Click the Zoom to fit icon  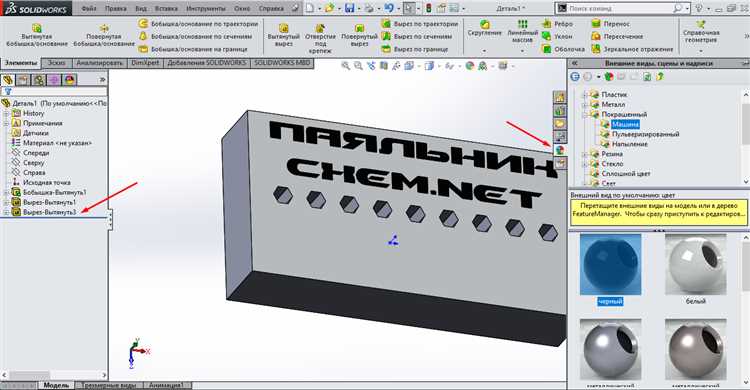click(345, 67)
